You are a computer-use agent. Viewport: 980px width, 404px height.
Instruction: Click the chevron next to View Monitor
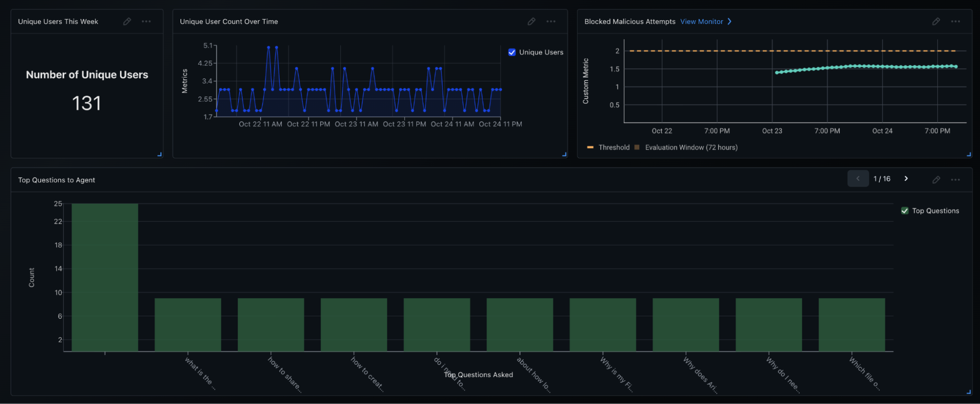click(729, 22)
